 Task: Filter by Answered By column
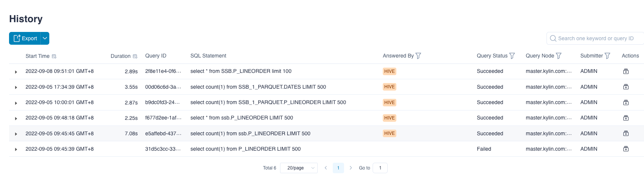[418, 56]
